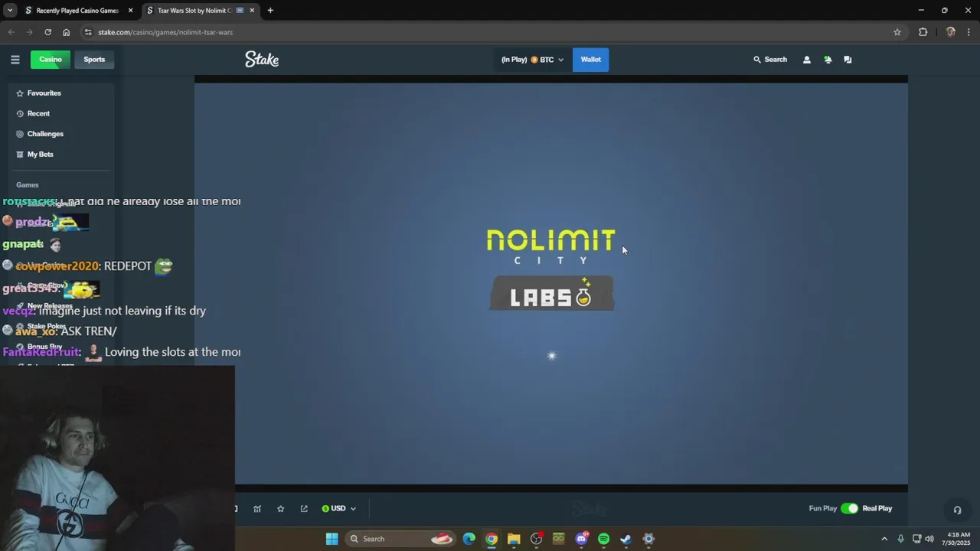Open Recent in the sidebar
980x551 pixels.
pyautogui.click(x=38, y=113)
